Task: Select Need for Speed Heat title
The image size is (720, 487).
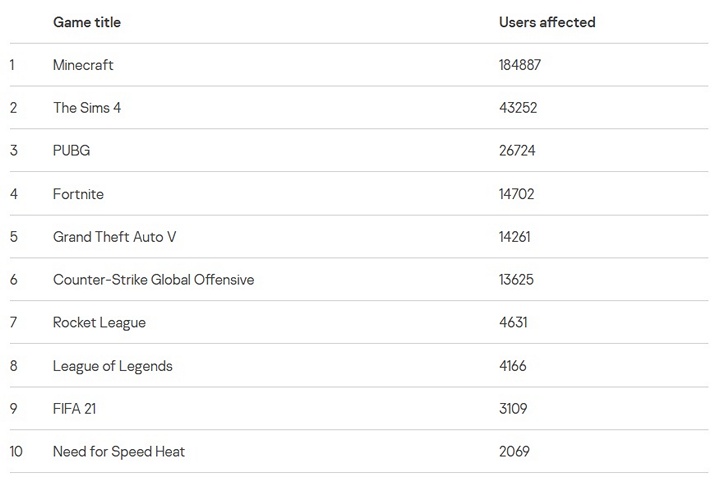Action: coord(119,452)
